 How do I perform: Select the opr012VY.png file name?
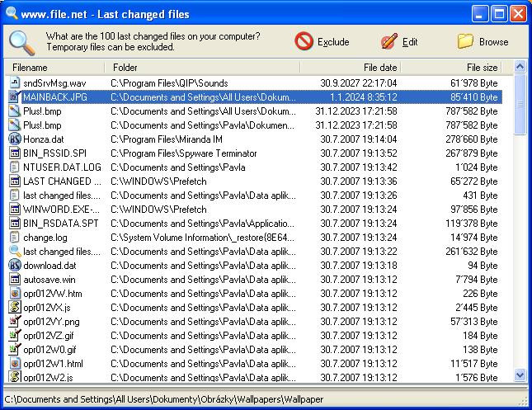pos(51,322)
